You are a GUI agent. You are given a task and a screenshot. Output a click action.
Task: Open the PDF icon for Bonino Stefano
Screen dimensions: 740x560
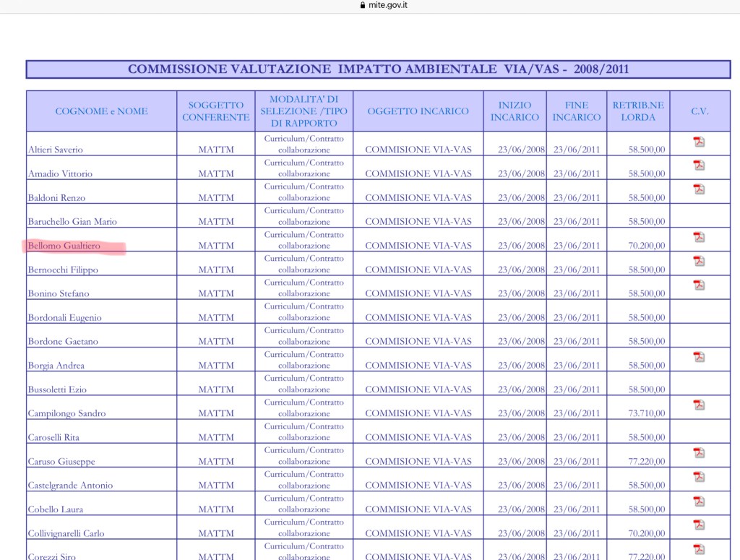(x=699, y=285)
